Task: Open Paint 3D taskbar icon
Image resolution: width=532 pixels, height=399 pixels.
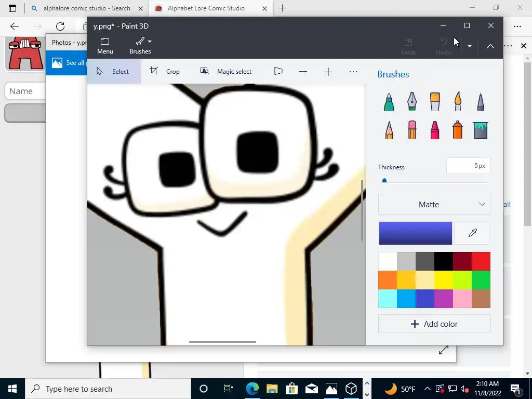Action: pyautogui.click(x=351, y=389)
